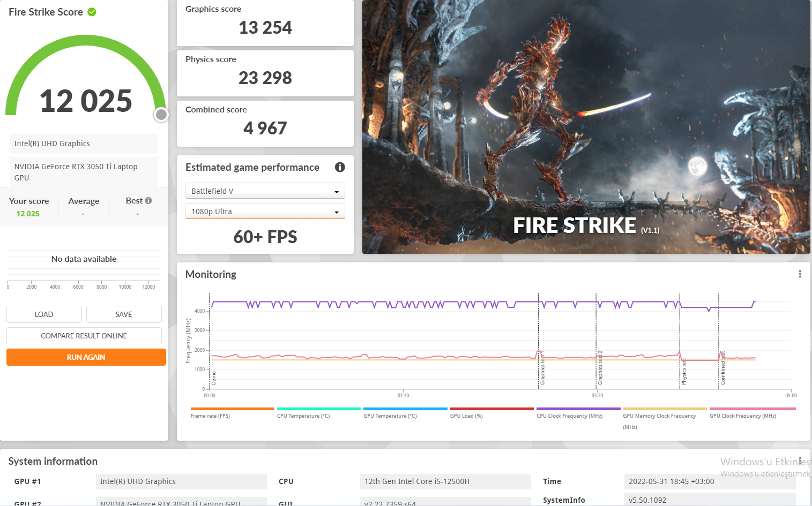Screen dimensions: 812x506
Task: Expand the 1080p Ultra resolution dropdown
Action: pos(265,212)
